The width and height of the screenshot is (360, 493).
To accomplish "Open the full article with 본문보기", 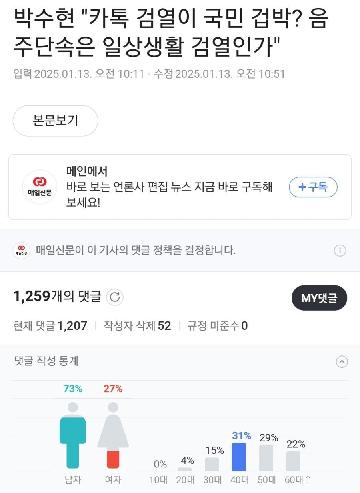I will click(x=55, y=121).
